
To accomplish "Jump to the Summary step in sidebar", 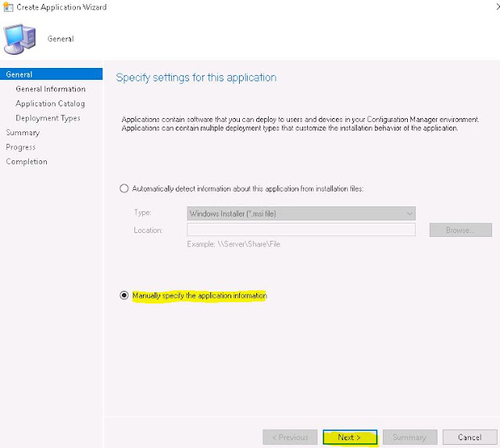I will pyautogui.click(x=23, y=132).
